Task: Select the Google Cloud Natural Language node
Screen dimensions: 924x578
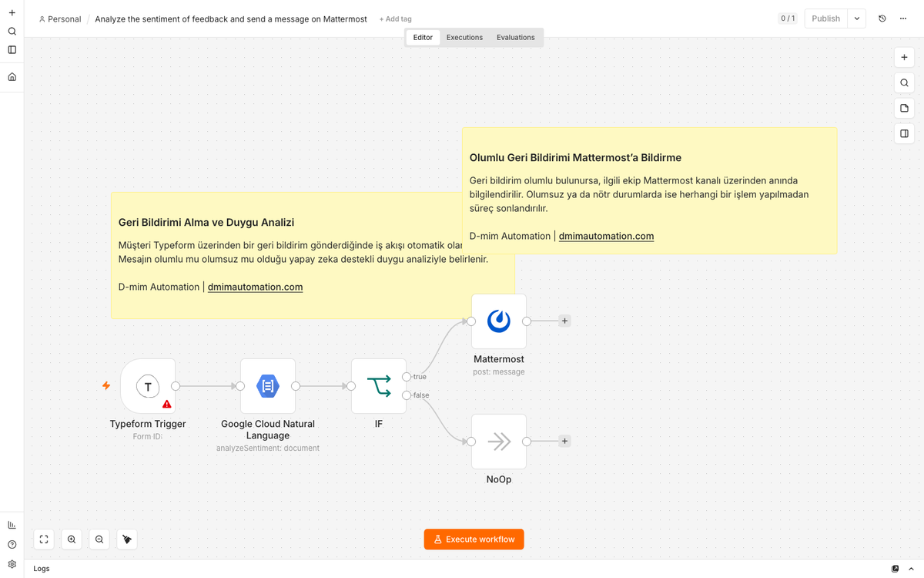Action: [268, 386]
